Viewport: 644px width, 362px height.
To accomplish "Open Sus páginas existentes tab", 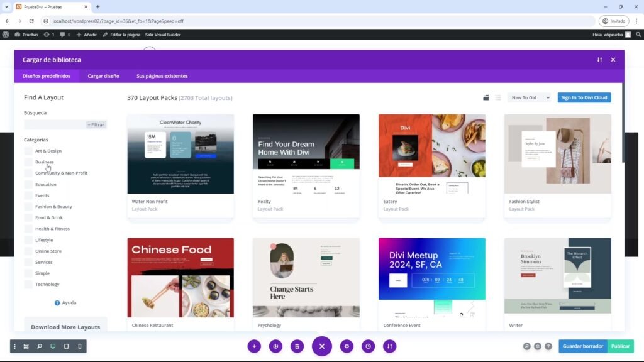I will pos(162,76).
